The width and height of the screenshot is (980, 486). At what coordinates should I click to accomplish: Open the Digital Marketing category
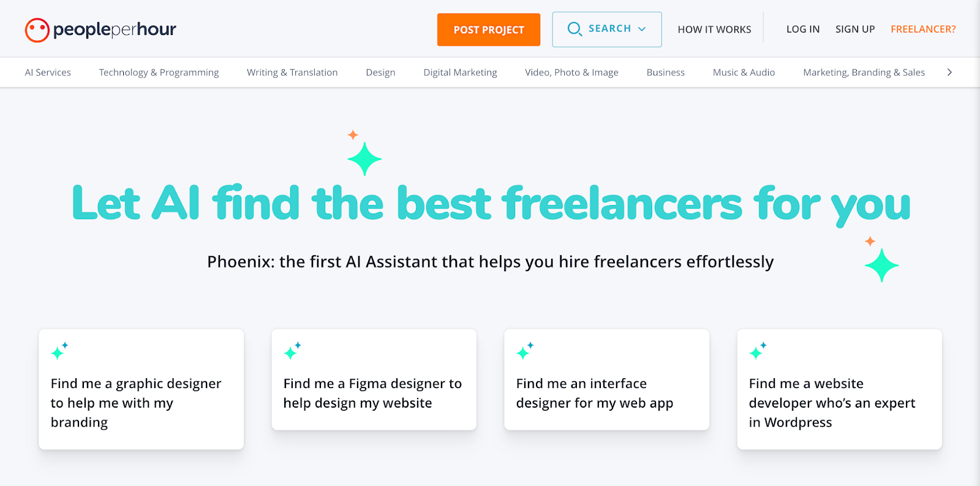(460, 72)
